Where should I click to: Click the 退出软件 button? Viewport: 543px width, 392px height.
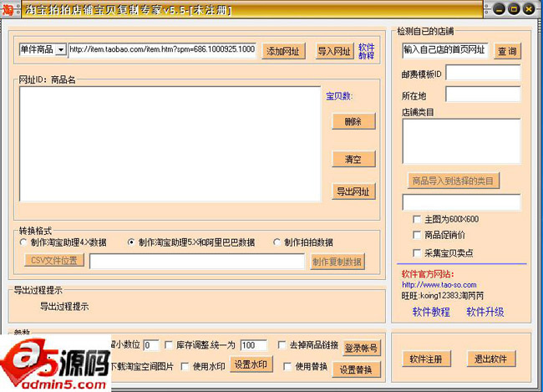pos(491,359)
